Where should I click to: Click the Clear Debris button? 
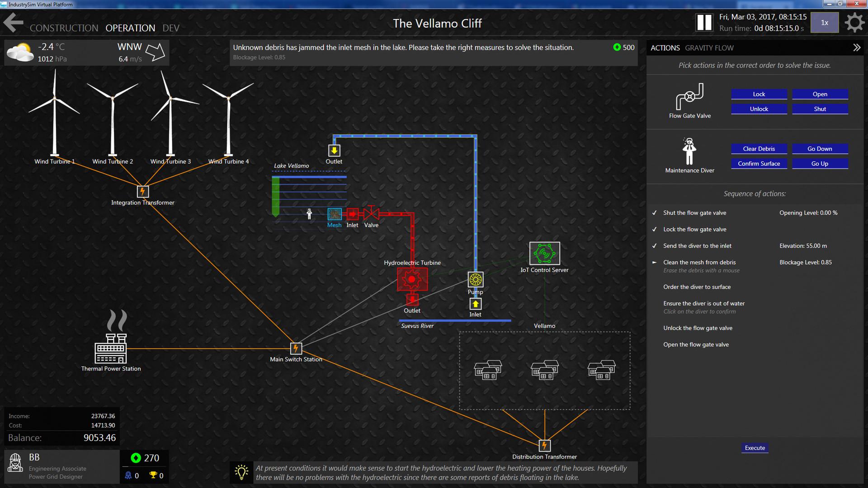coord(759,149)
